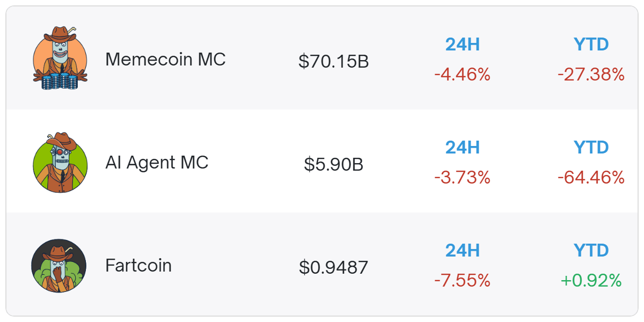Open the Memecoin MC label

point(165,59)
